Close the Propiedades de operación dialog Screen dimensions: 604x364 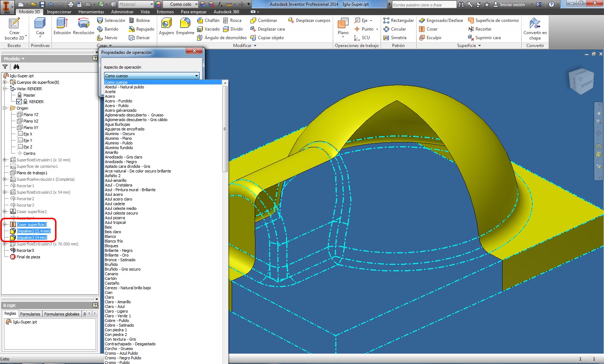(x=194, y=51)
